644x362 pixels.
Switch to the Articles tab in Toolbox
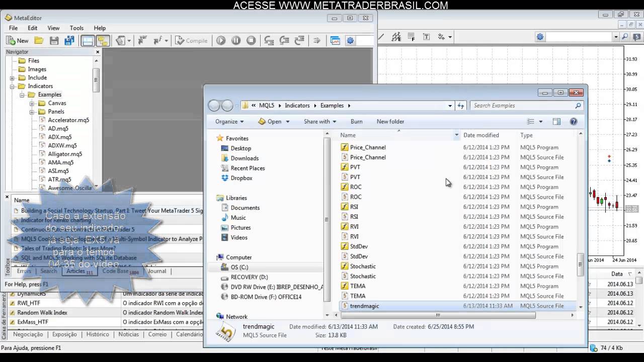(x=78, y=271)
